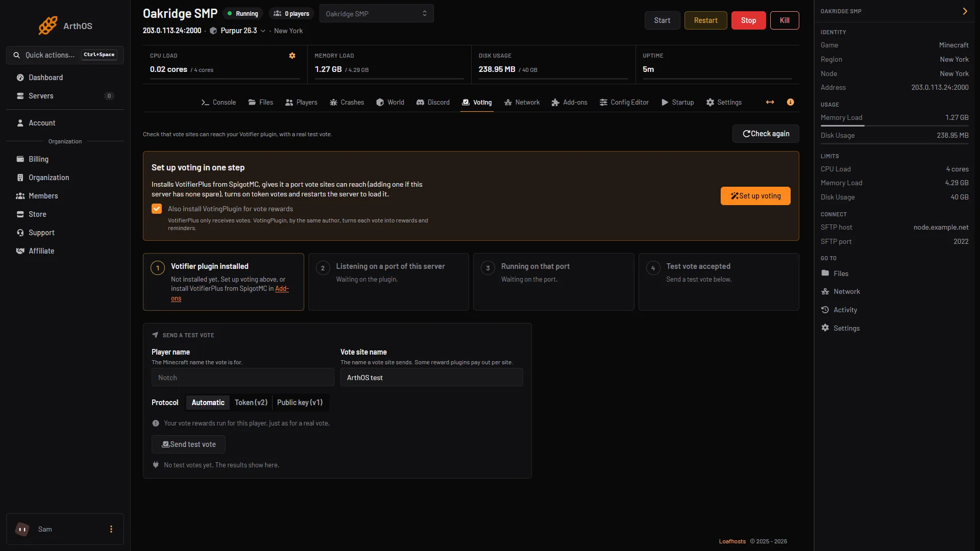Click the Send test vote button
The width and height of the screenshot is (980, 551).
pos(188,444)
